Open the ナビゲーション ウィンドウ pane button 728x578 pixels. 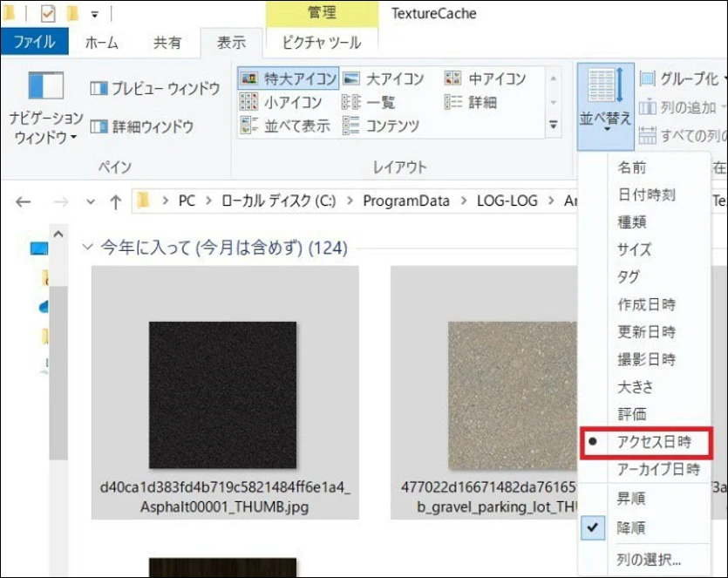[44, 108]
